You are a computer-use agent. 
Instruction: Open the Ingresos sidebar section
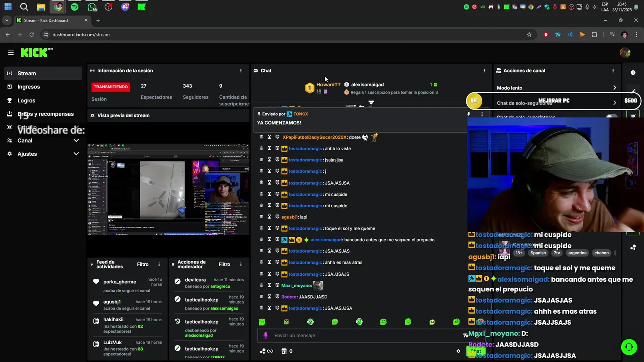42,87
